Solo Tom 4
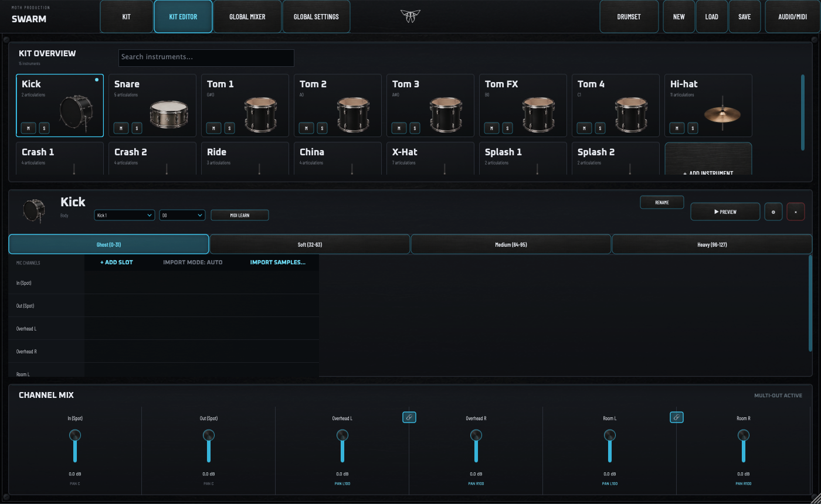 (x=599, y=128)
